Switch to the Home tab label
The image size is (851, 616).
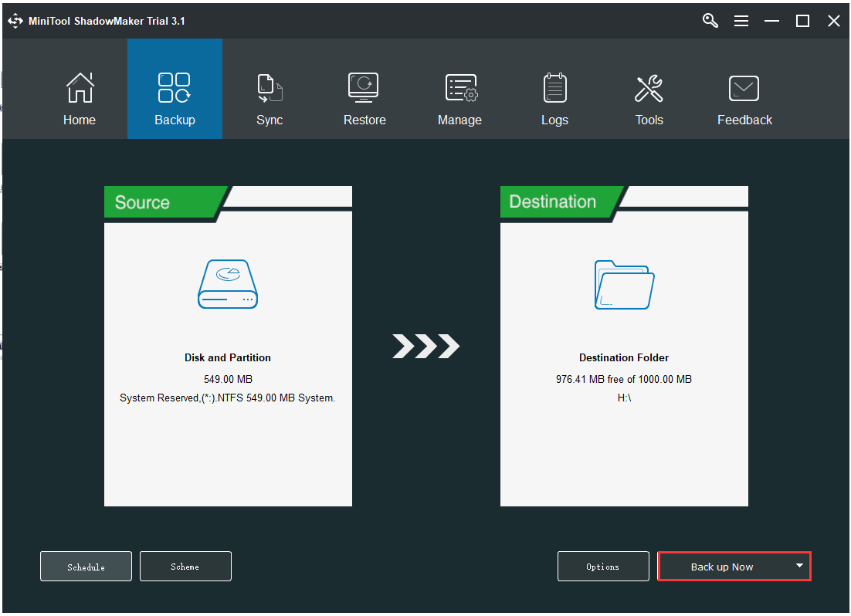[80, 120]
